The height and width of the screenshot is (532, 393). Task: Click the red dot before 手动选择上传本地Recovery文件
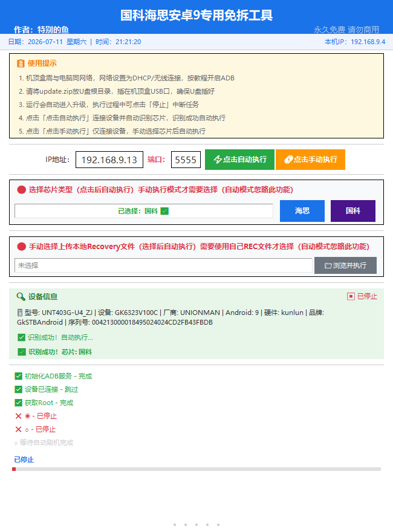coord(21,247)
